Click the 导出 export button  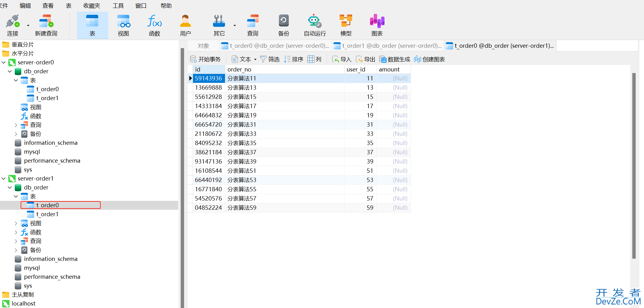pos(365,59)
